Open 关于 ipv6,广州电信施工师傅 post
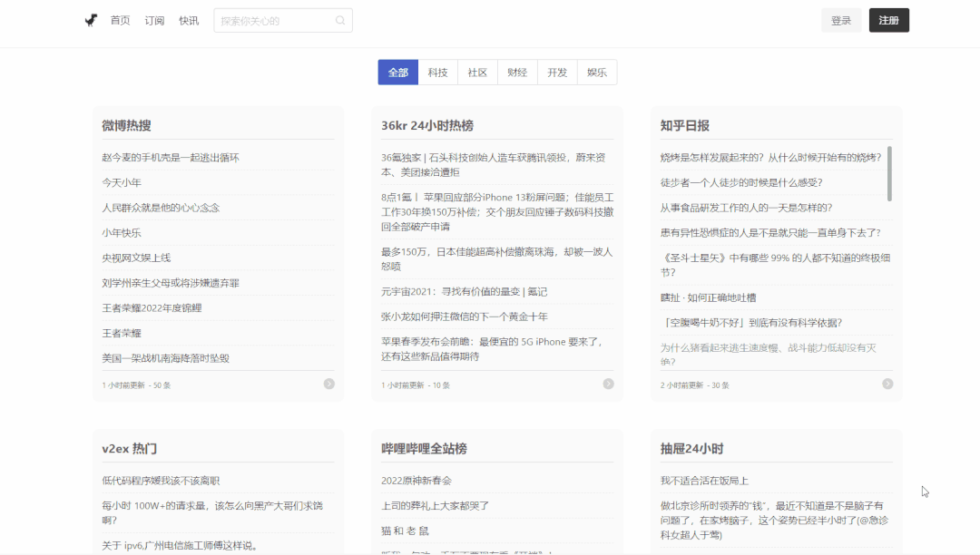The image size is (980, 555). 181,545
